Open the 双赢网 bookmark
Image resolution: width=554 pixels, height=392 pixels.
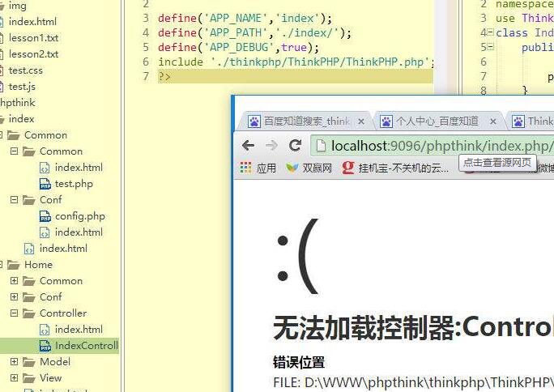click(309, 168)
